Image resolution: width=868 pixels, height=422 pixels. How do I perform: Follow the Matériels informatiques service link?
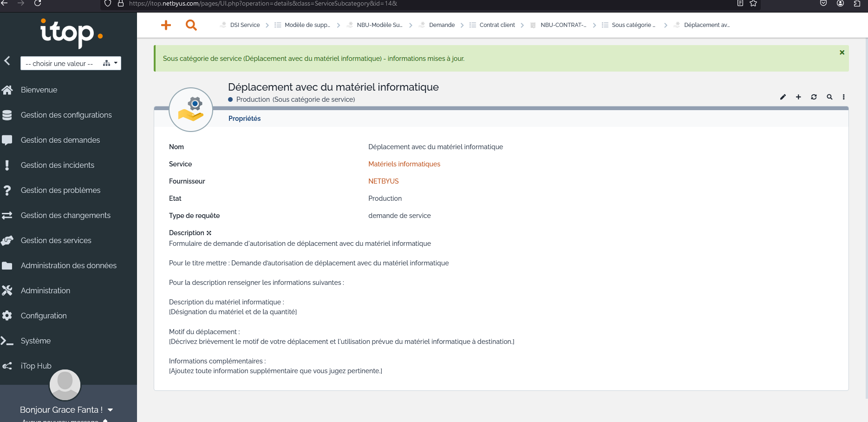(x=404, y=164)
